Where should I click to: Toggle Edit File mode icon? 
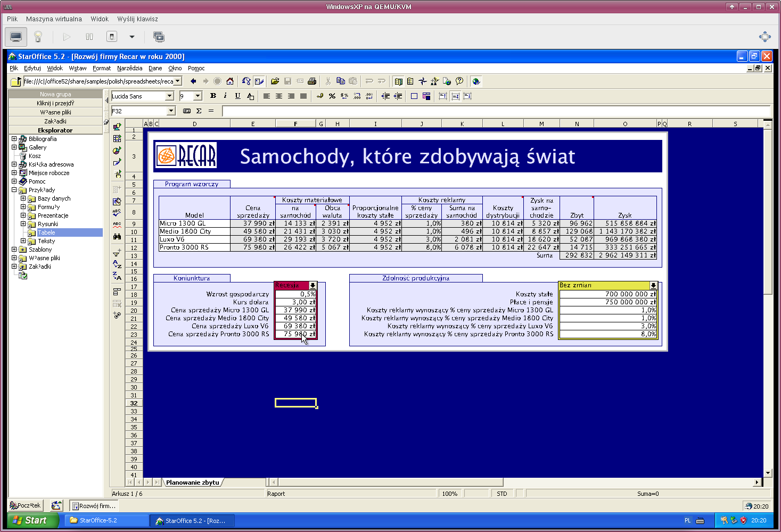(x=259, y=81)
